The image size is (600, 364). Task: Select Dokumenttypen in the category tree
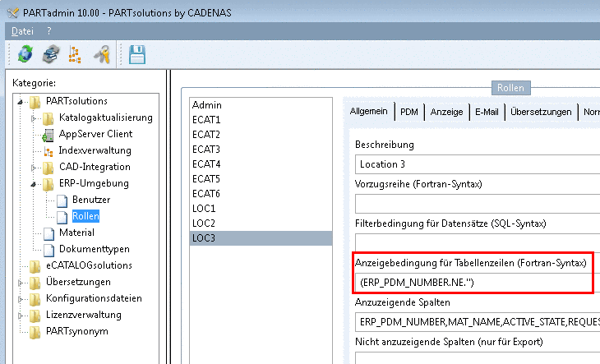95,249
